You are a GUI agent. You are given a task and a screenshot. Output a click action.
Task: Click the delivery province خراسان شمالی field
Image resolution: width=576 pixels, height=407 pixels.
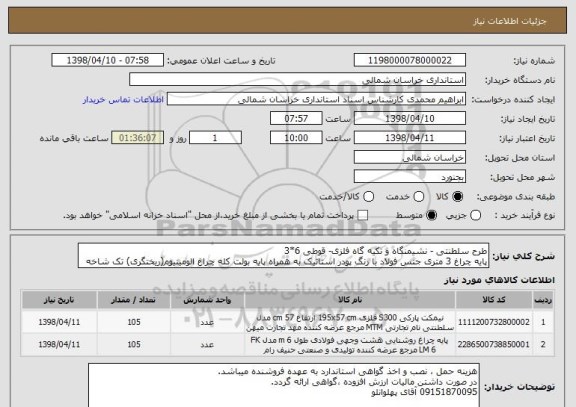click(x=410, y=157)
